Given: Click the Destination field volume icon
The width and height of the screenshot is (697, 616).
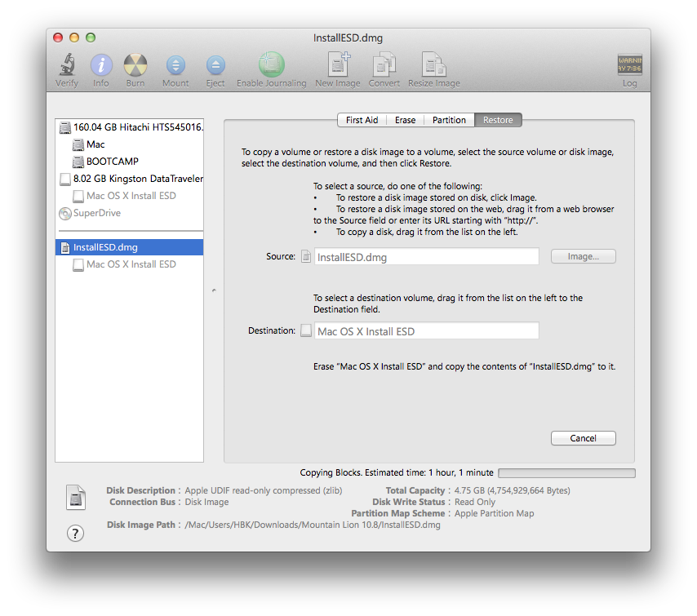Looking at the screenshot, I should pyautogui.click(x=306, y=330).
